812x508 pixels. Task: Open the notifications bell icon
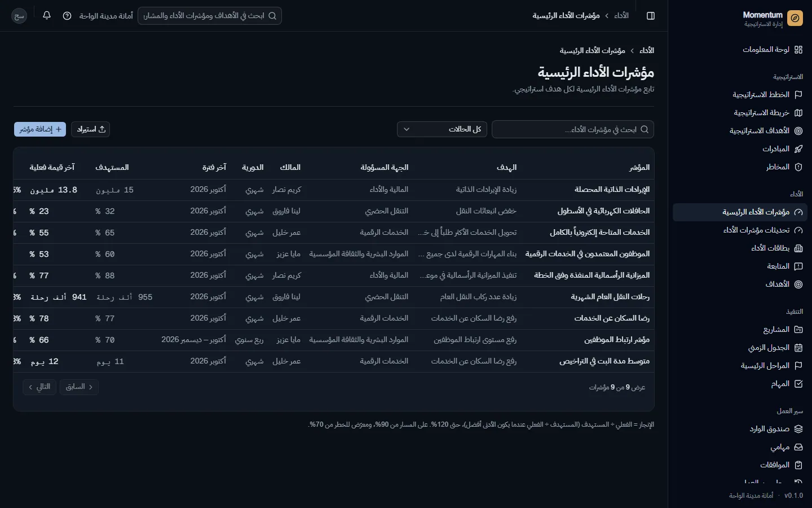click(47, 16)
